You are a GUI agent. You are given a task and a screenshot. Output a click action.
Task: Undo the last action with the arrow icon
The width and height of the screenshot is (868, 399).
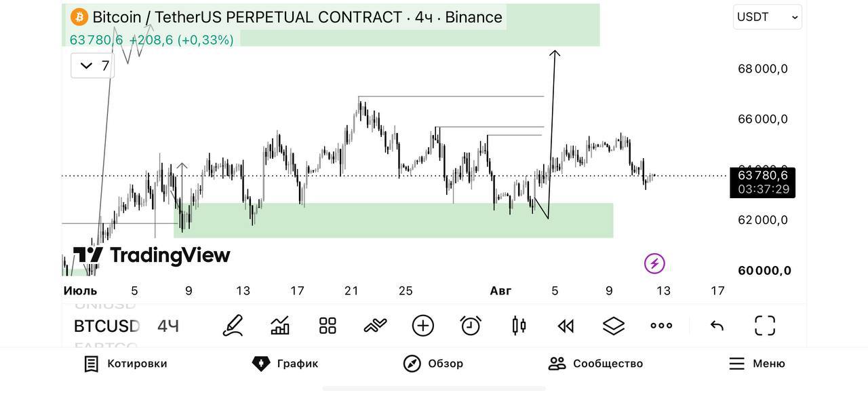(717, 326)
